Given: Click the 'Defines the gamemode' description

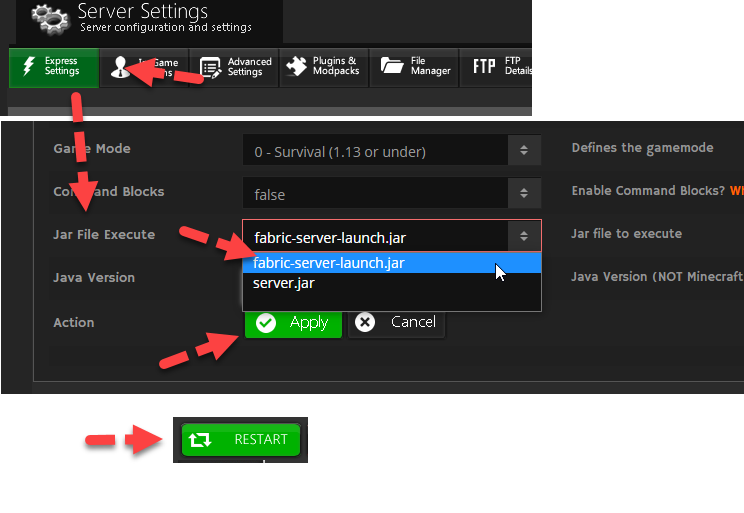Looking at the screenshot, I should tap(642, 148).
